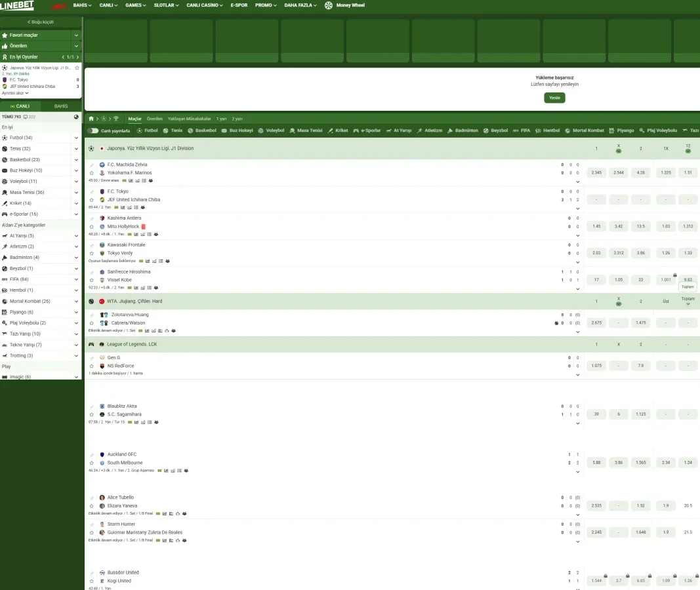This screenshot has width=700, height=590.
Task: Select Buz Hokeyi sport filter
Action: (237, 130)
